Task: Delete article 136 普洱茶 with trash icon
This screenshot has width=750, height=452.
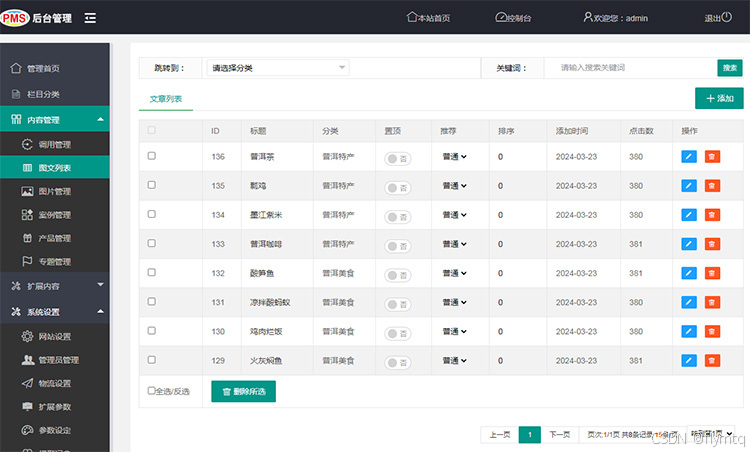Action: pos(712,156)
